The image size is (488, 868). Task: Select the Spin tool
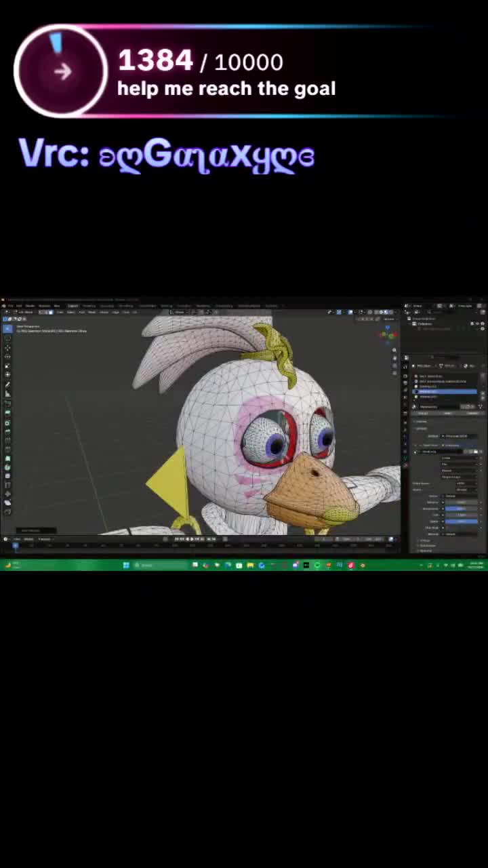pyautogui.click(x=7, y=467)
